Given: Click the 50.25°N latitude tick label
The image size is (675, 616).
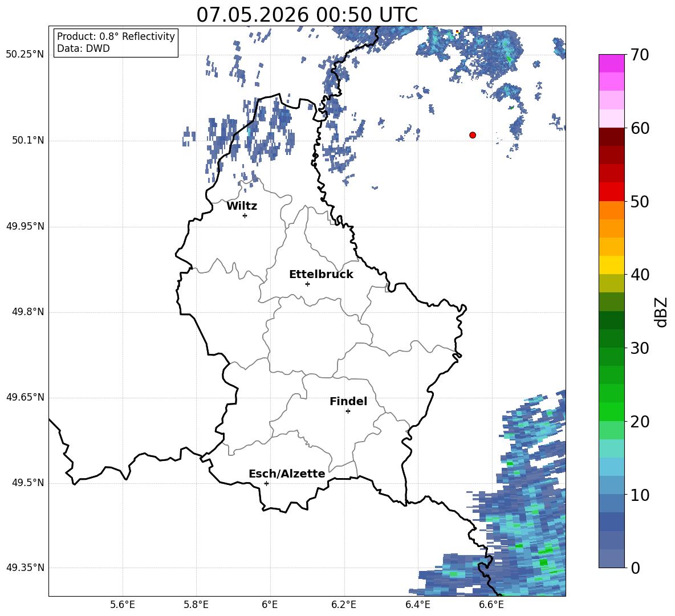Looking at the screenshot, I should tap(25, 55).
